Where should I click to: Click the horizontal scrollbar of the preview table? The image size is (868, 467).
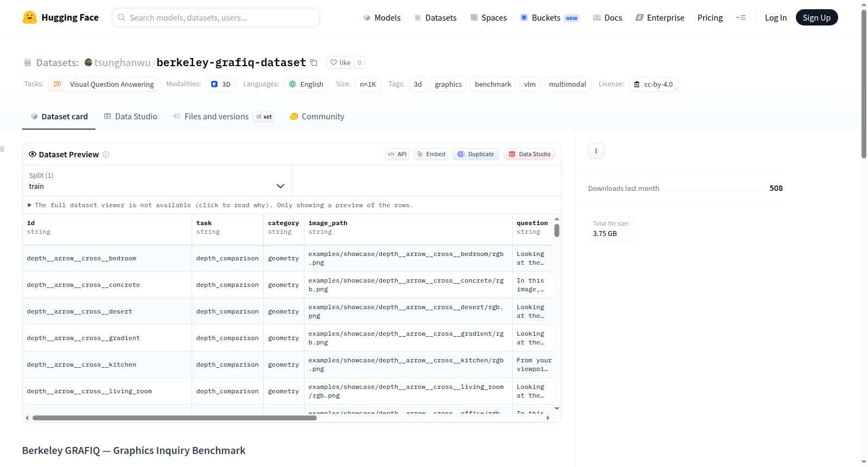point(175,418)
